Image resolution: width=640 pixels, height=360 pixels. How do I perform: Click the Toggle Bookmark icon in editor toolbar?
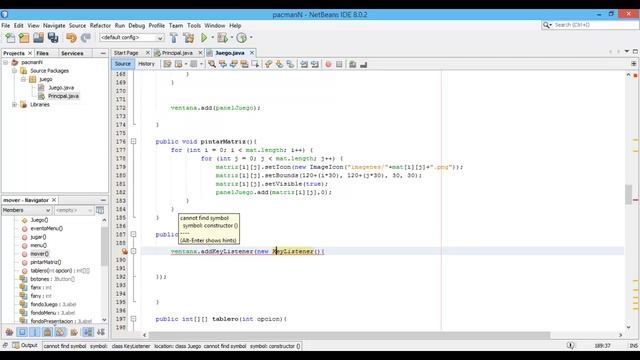tap(290, 64)
